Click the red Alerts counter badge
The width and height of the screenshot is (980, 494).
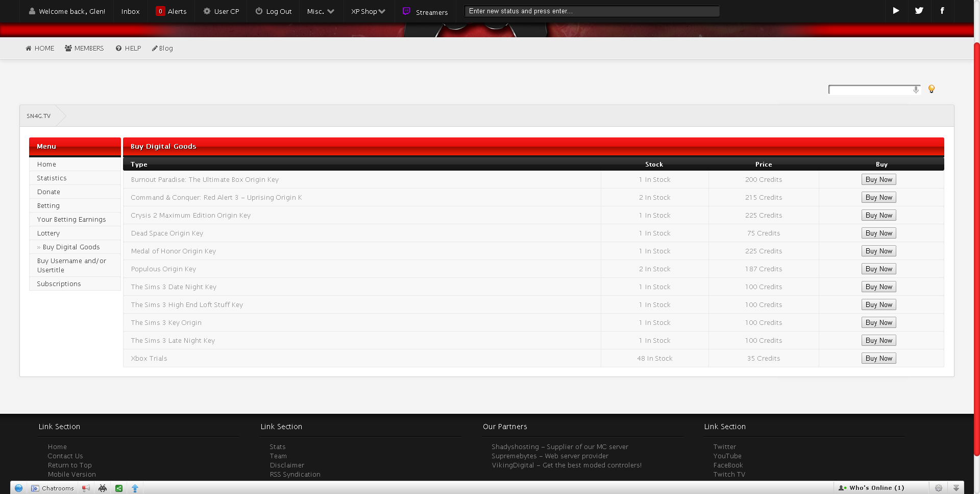click(160, 11)
